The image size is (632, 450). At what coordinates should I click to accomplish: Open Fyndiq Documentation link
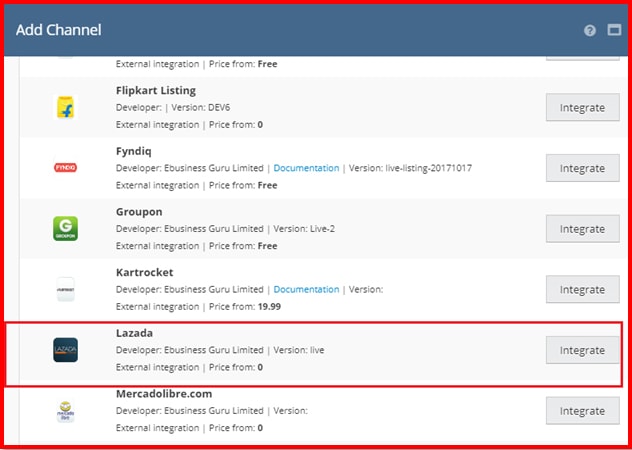point(306,168)
